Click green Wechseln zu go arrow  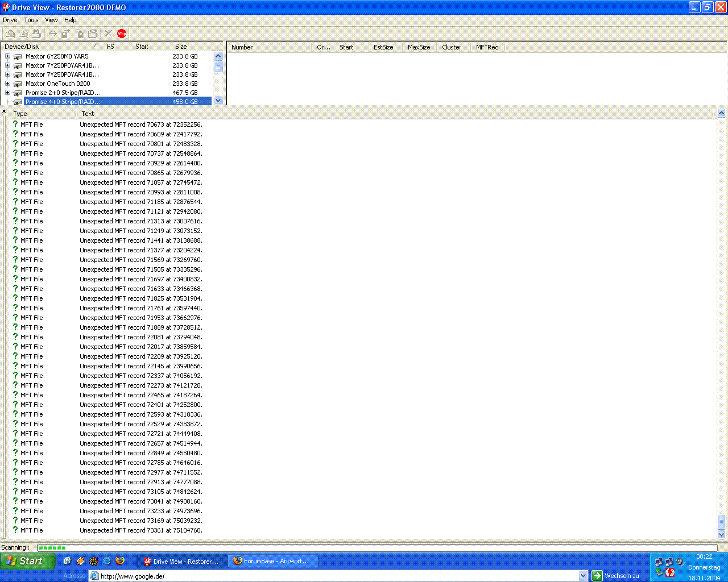coord(597,576)
